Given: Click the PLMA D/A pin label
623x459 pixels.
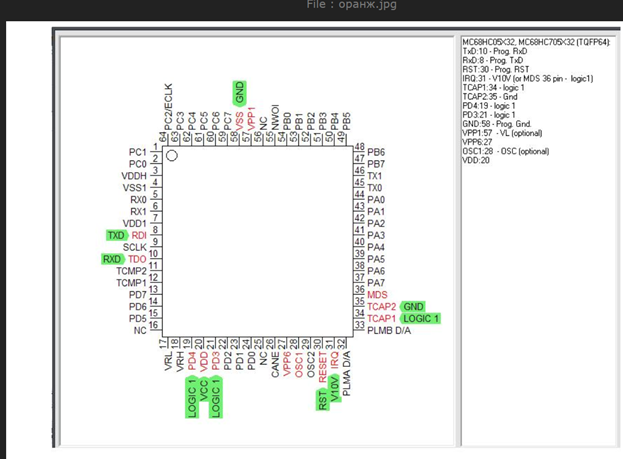Looking at the screenshot, I should coord(346,373).
